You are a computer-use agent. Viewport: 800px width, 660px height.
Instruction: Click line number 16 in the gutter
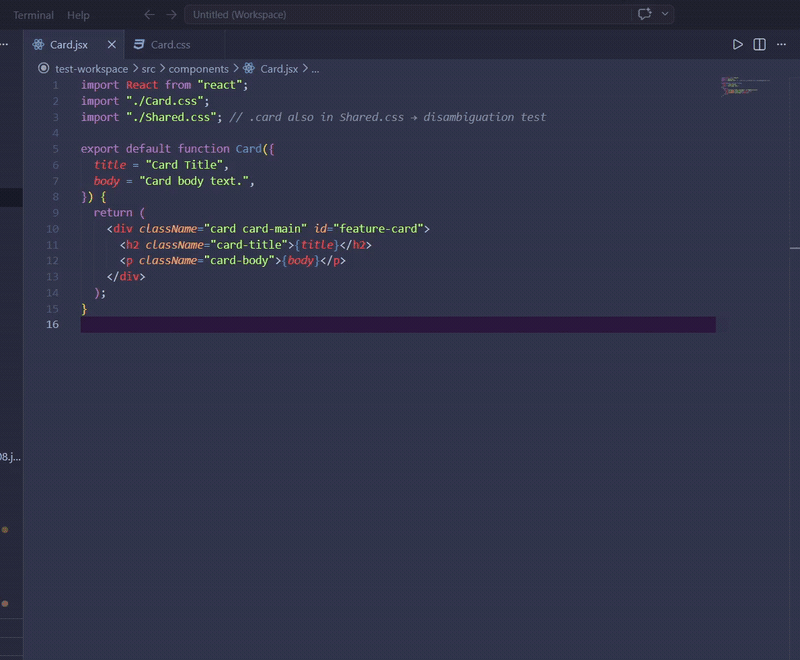click(x=53, y=324)
